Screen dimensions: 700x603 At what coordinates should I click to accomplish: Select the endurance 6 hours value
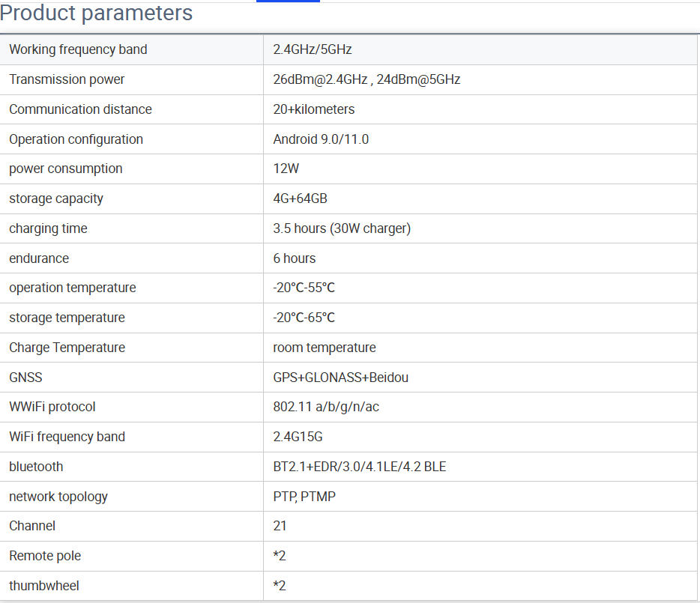pos(295,258)
